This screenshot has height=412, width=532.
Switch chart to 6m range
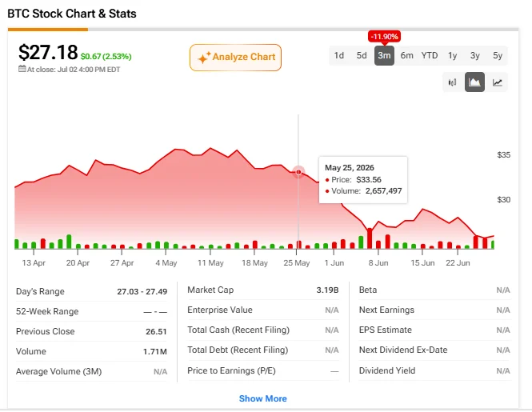coord(407,55)
